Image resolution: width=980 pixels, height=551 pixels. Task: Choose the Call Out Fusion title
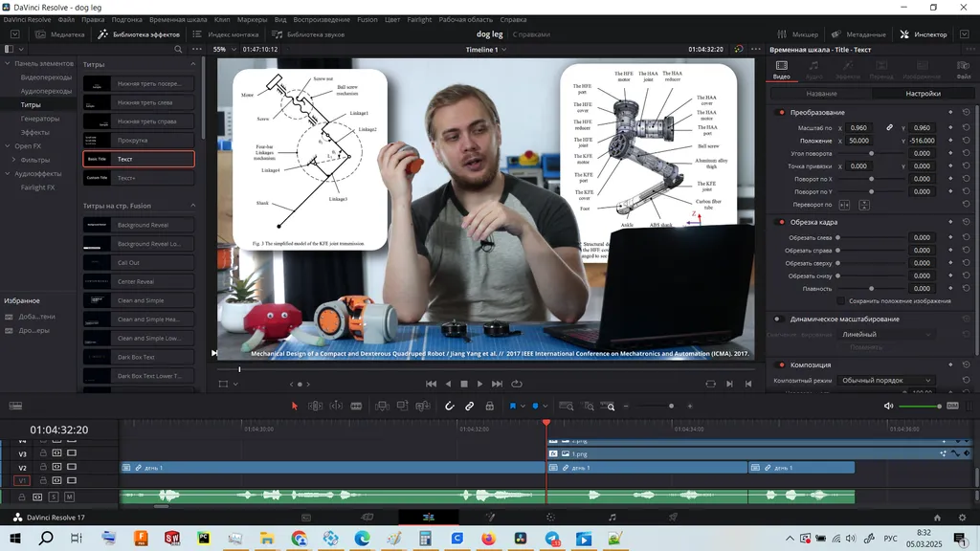139,263
